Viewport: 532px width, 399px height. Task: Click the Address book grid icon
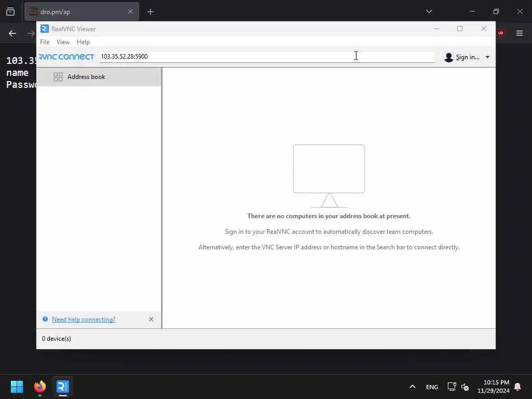(58, 77)
